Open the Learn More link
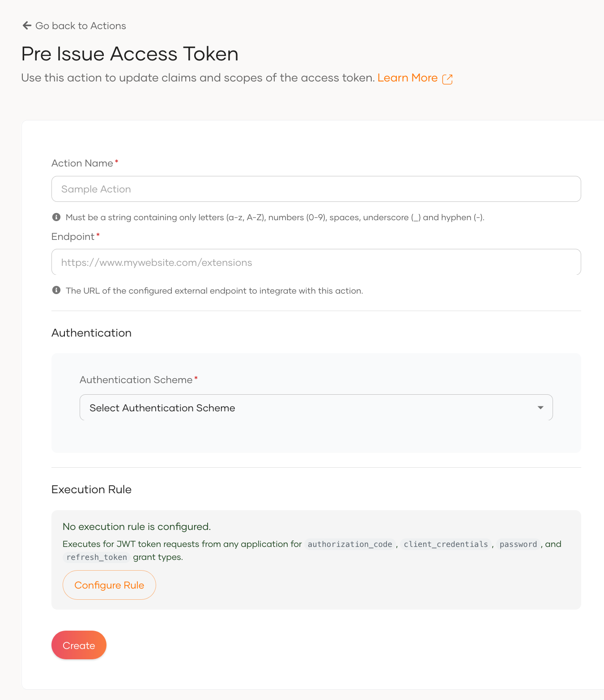 (408, 77)
